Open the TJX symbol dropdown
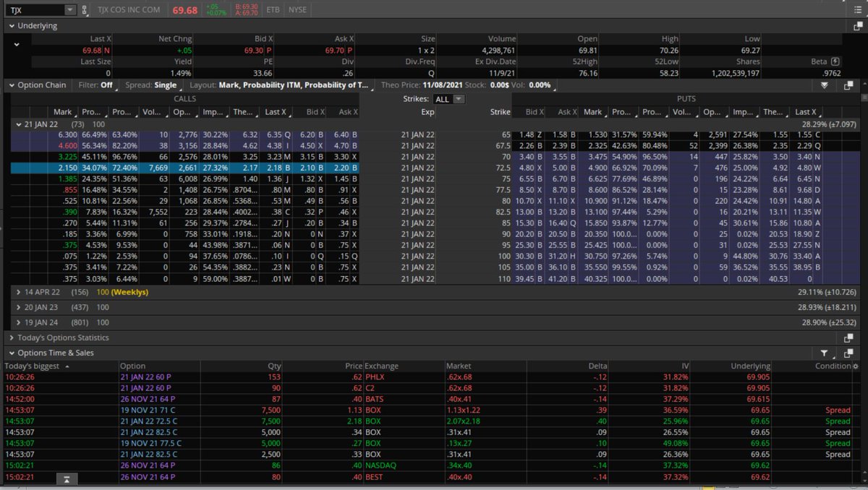Image resolution: width=868 pixels, height=490 pixels. tap(69, 10)
